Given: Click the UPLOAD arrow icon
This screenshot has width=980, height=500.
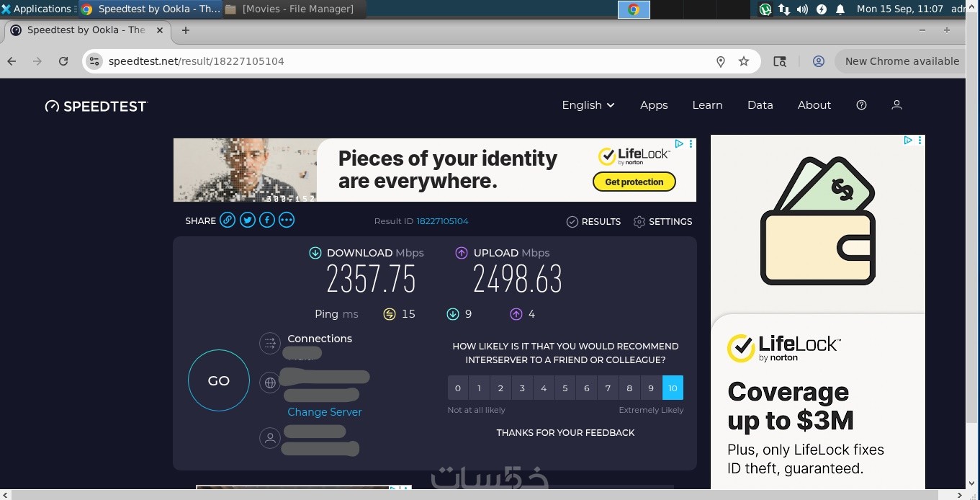Looking at the screenshot, I should tap(462, 253).
